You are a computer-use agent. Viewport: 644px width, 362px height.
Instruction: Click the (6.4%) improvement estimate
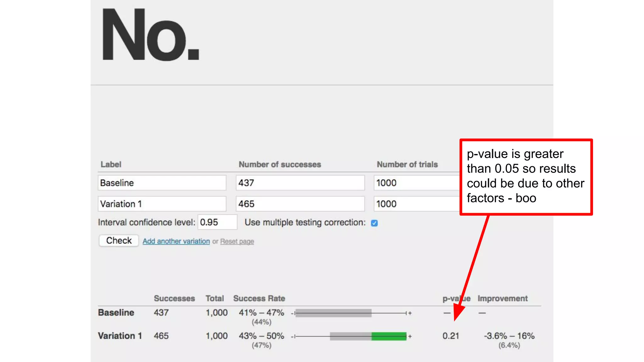[x=509, y=345]
